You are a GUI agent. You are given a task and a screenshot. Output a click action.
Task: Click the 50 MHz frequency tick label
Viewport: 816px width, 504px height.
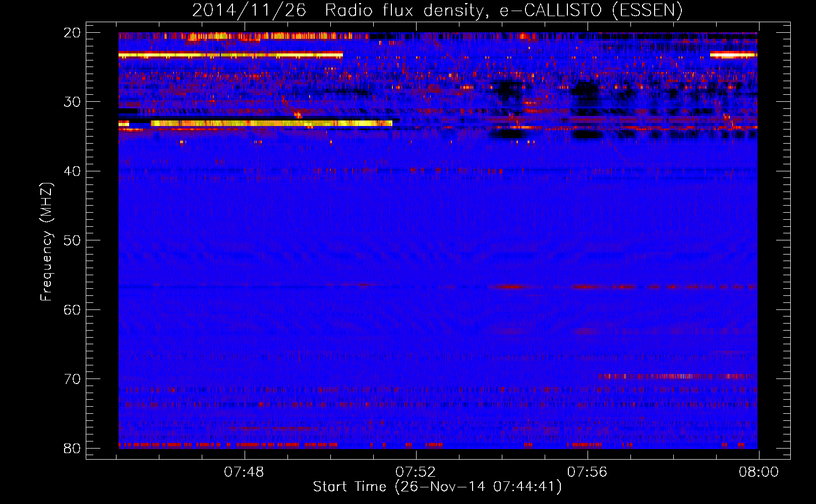point(72,240)
